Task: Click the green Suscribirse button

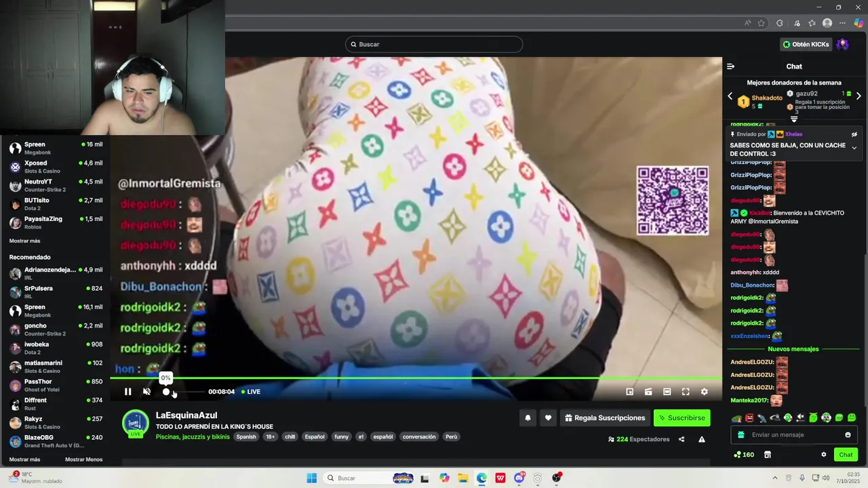Action: [682, 418]
